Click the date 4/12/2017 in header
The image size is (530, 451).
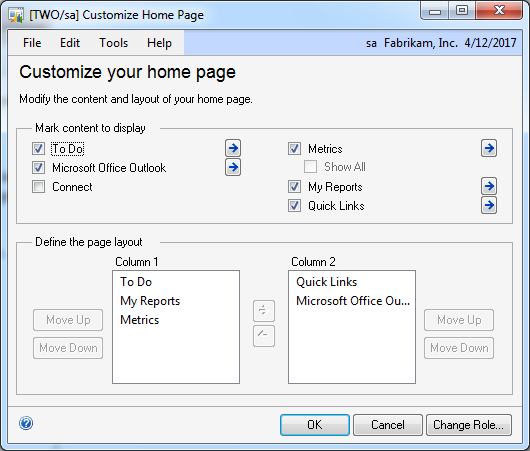click(490, 43)
